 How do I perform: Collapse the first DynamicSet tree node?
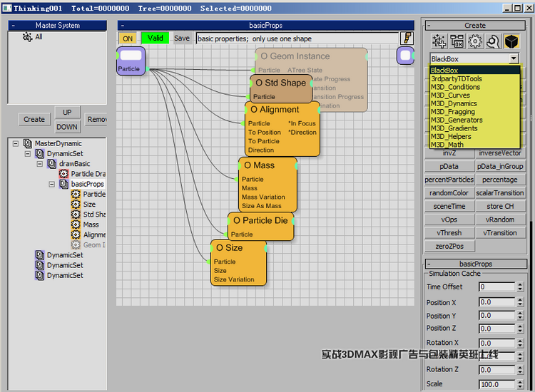pos(28,154)
